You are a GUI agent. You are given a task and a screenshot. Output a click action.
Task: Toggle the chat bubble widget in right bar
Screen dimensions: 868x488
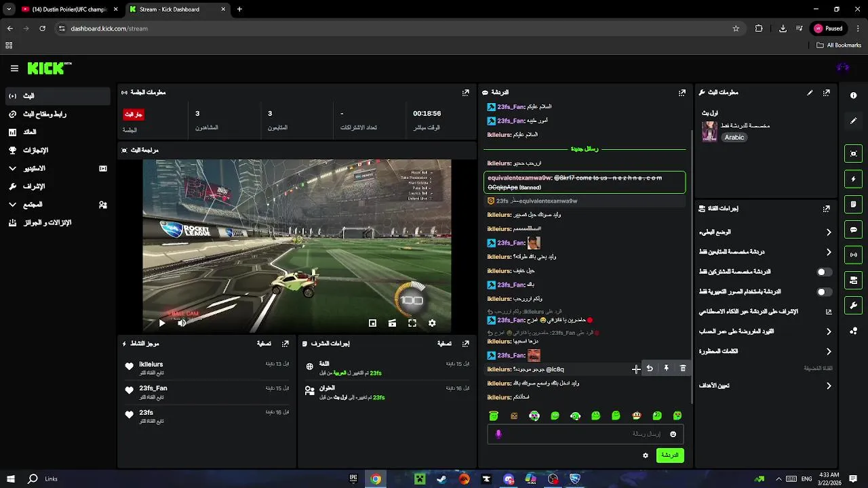point(853,230)
